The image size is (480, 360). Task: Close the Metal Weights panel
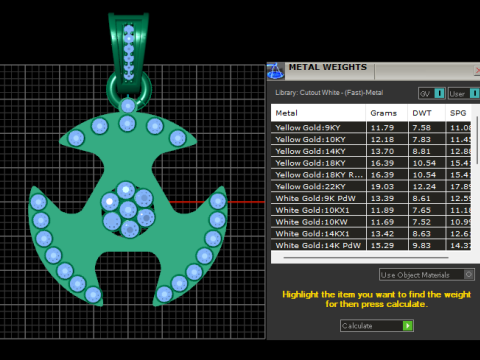477,70
